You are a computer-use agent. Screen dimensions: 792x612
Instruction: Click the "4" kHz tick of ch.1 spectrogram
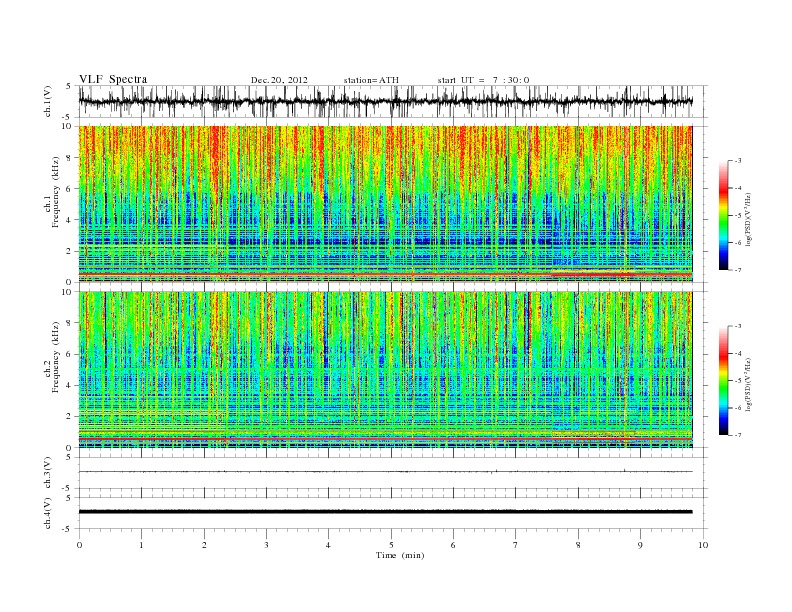pyautogui.click(x=69, y=220)
